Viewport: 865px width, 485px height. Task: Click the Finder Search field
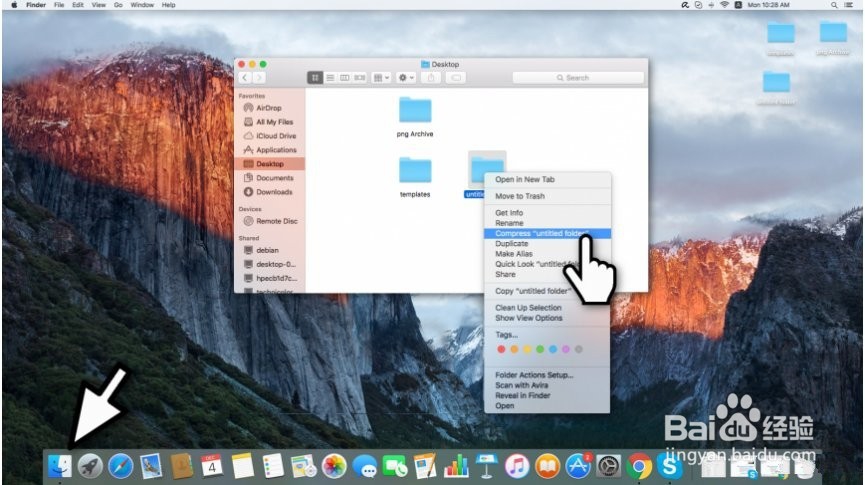(x=578, y=78)
